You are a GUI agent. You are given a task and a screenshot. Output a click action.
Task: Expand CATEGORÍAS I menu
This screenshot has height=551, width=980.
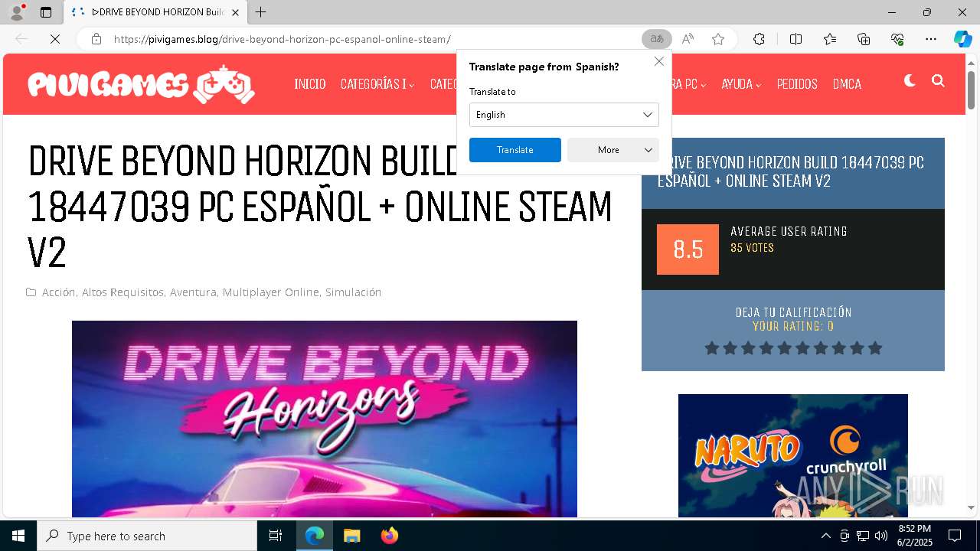377,84
